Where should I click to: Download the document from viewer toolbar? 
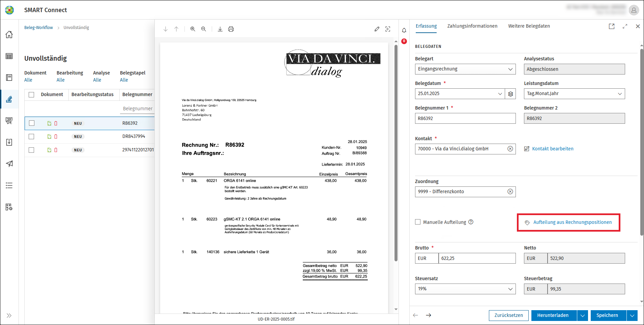tap(220, 29)
